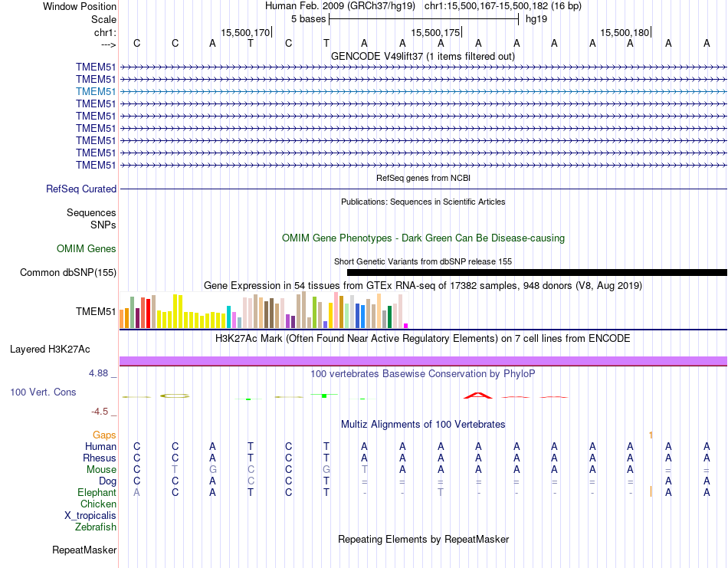Select the Chicken alignment row label

pos(98,504)
